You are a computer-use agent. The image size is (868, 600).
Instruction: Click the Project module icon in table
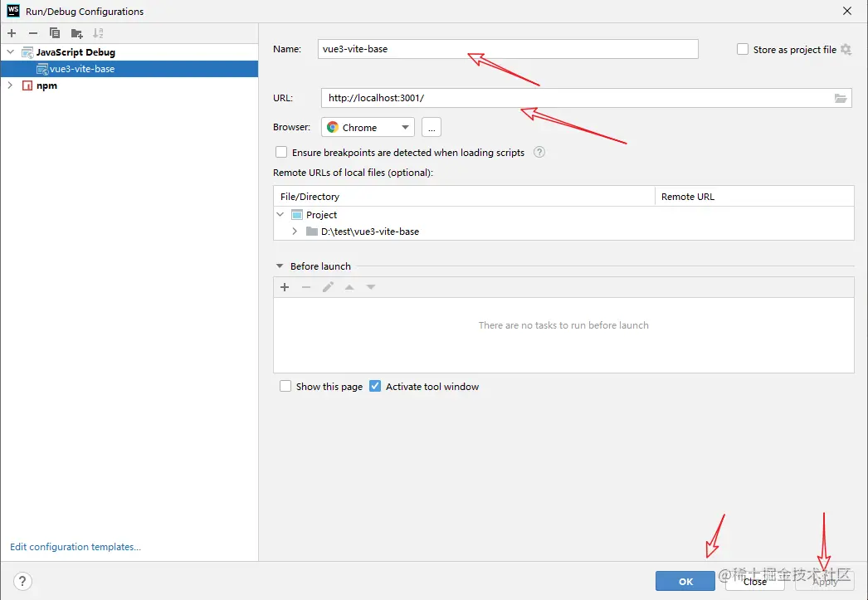click(297, 215)
